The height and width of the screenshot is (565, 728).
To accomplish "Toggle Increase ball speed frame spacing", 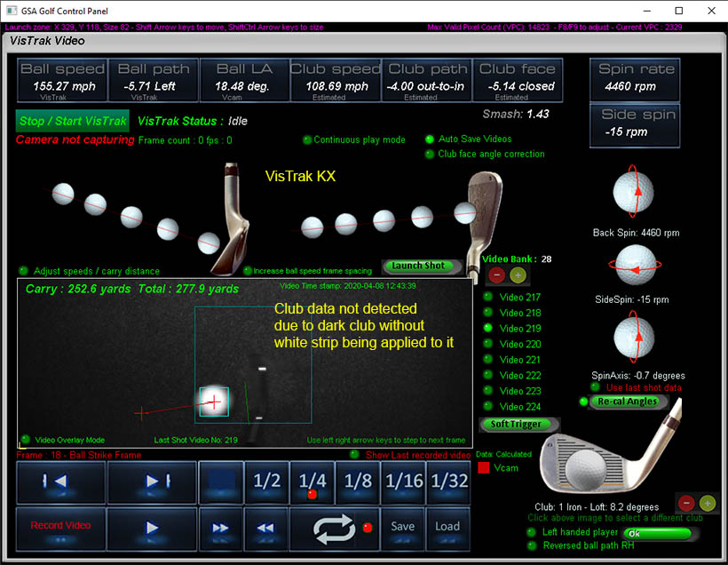I will [248, 270].
